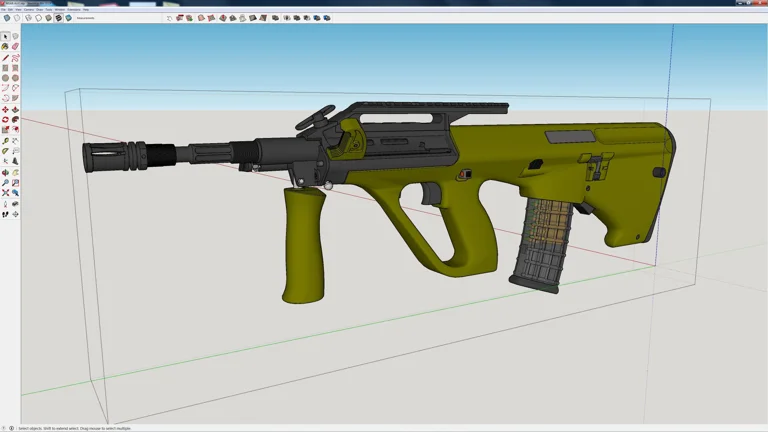768x432 pixels.
Task: Select the Circle tool
Action: [x=5, y=78]
